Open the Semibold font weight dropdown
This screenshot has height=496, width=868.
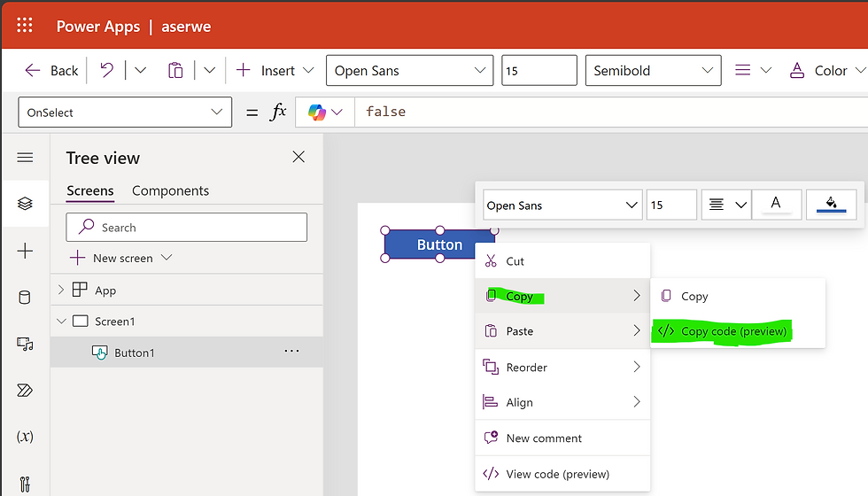click(x=654, y=70)
